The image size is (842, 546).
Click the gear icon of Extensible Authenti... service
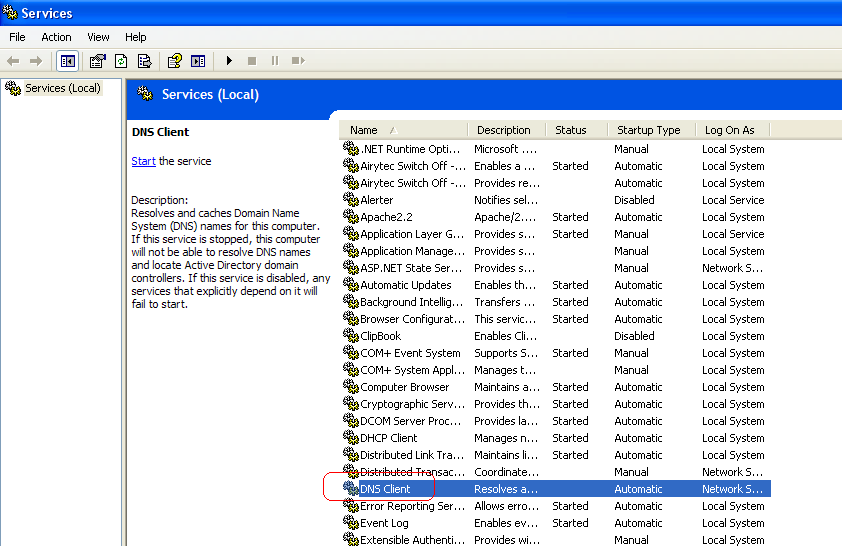[351, 538]
